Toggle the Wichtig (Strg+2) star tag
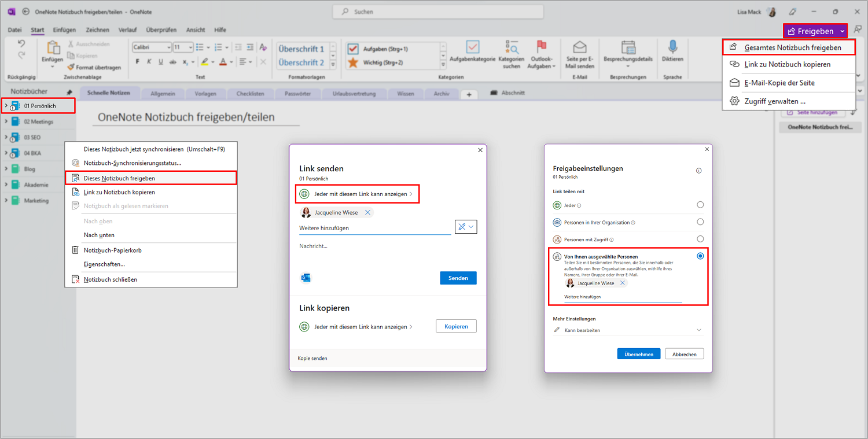Viewport: 868px width, 439px height. tap(353, 62)
